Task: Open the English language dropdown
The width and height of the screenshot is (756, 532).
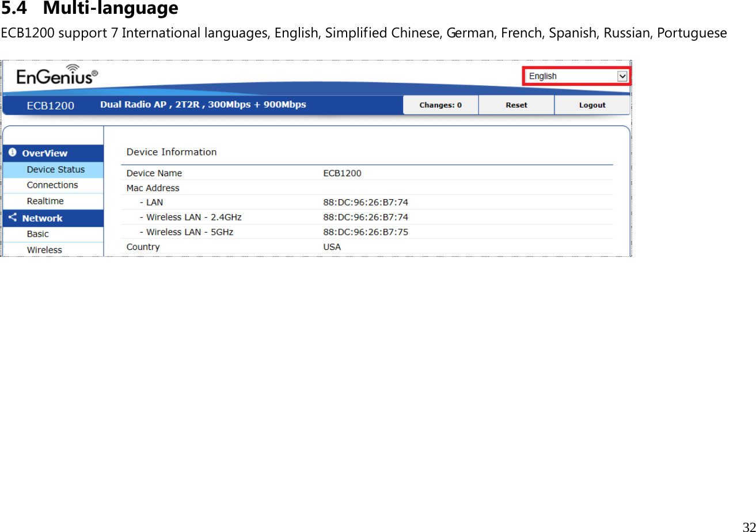Action: point(577,76)
